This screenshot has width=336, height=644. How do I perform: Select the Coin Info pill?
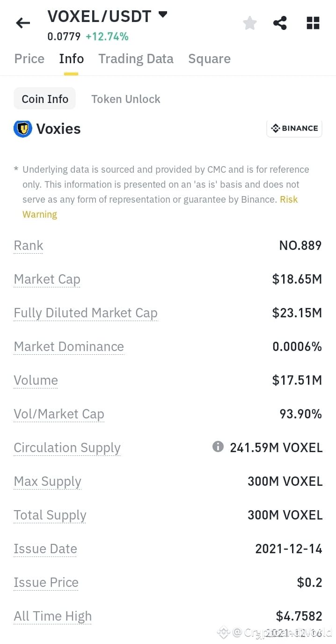pyautogui.click(x=45, y=99)
